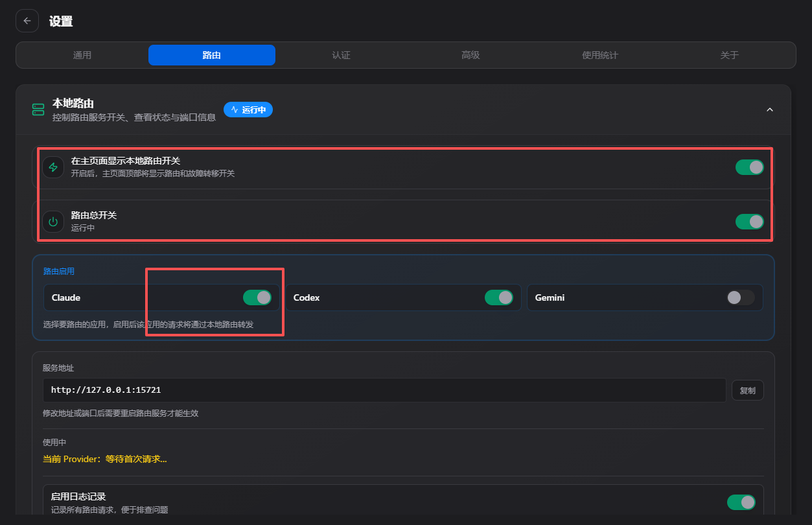Click the 修改地址或端口后需要重启路由服务才能生效 note
The image size is (812, 525).
[x=121, y=413]
